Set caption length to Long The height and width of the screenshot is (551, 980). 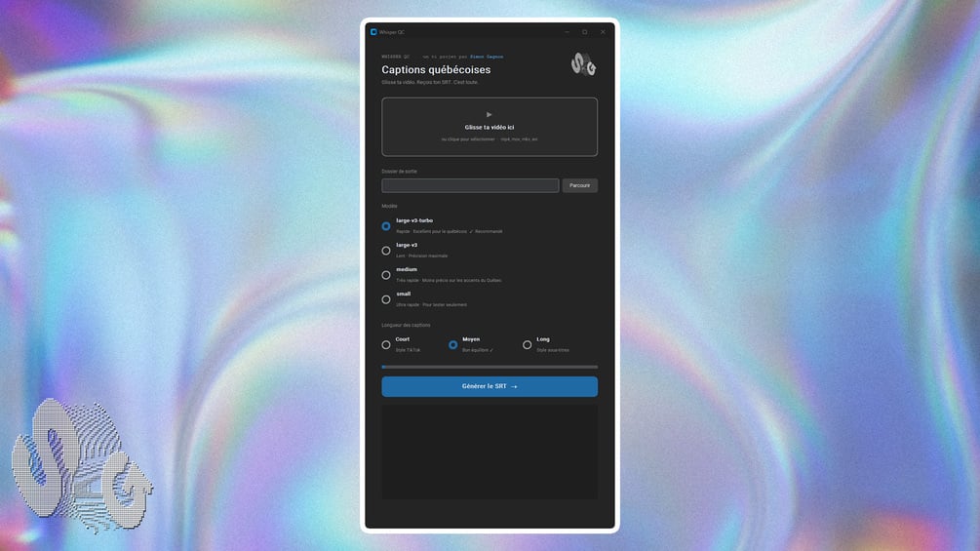click(x=527, y=345)
